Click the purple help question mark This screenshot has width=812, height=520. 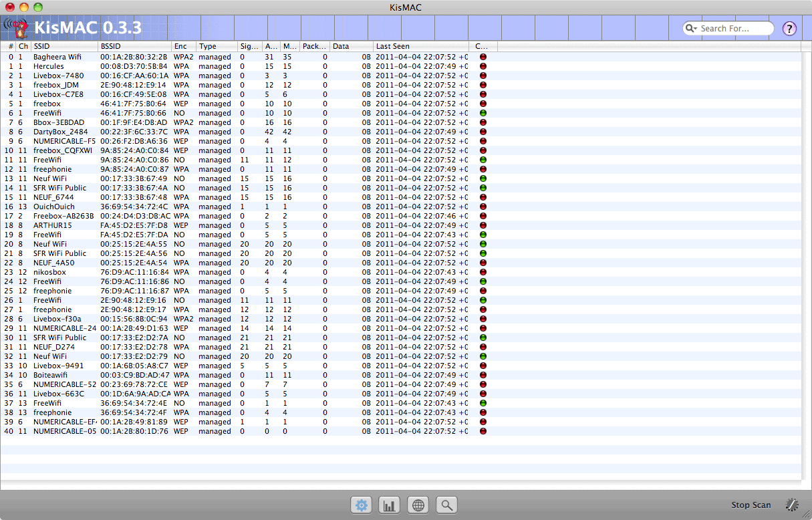pos(789,28)
